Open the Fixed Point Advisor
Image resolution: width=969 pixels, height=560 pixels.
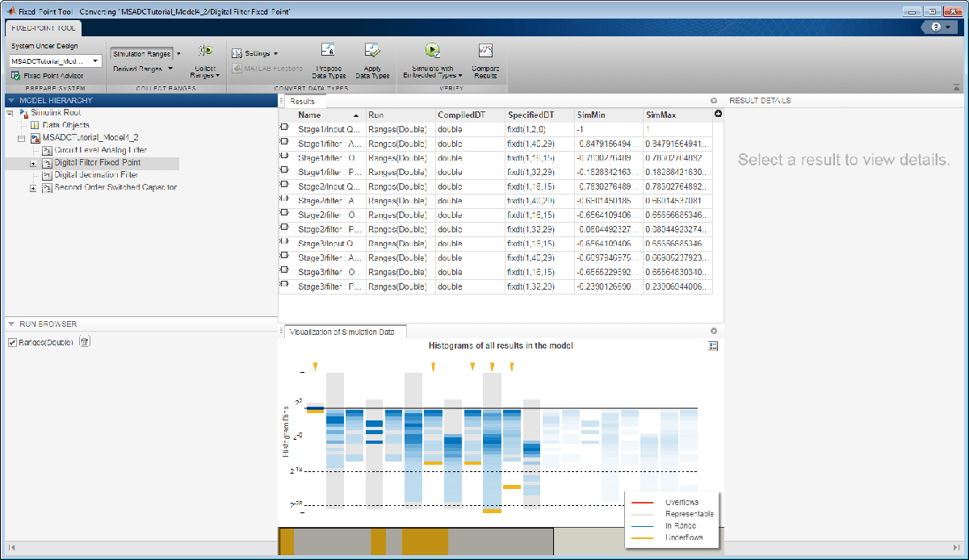point(47,76)
